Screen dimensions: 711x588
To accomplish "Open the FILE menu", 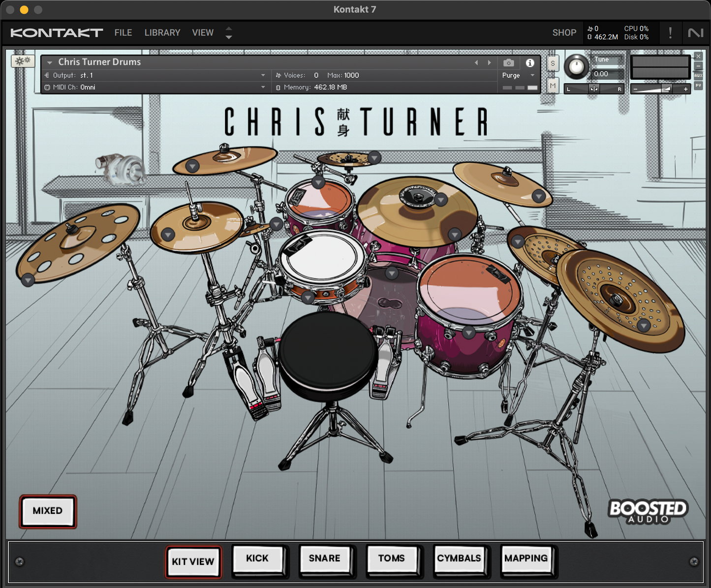I will (x=123, y=33).
